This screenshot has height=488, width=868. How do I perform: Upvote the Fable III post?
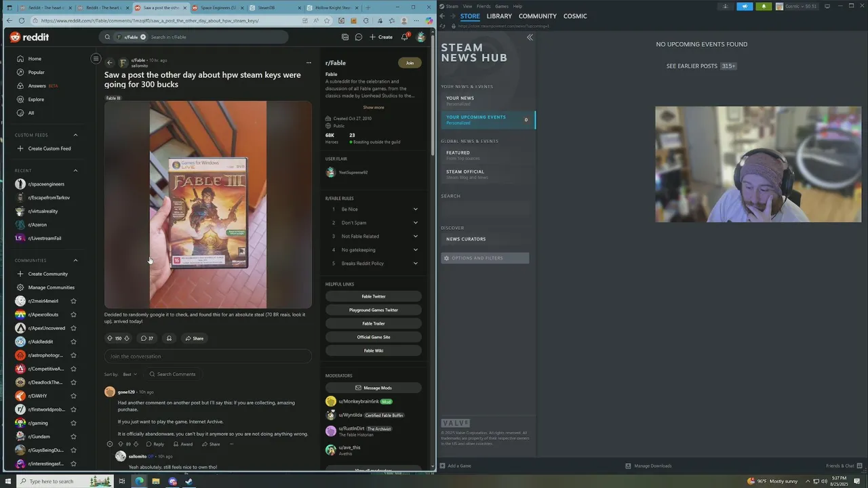[110, 338]
